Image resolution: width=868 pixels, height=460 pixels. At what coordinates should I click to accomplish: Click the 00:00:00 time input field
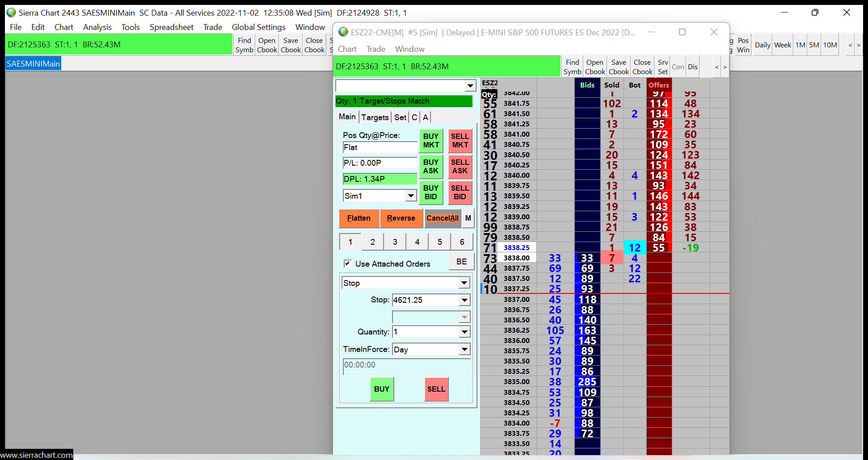pyautogui.click(x=406, y=365)
